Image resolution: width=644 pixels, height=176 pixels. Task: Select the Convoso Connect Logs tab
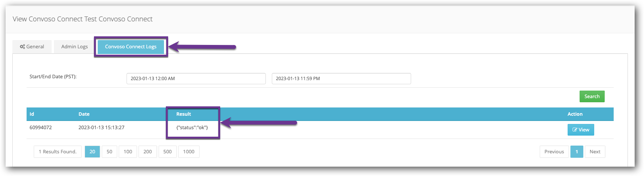tap(131, 47)
